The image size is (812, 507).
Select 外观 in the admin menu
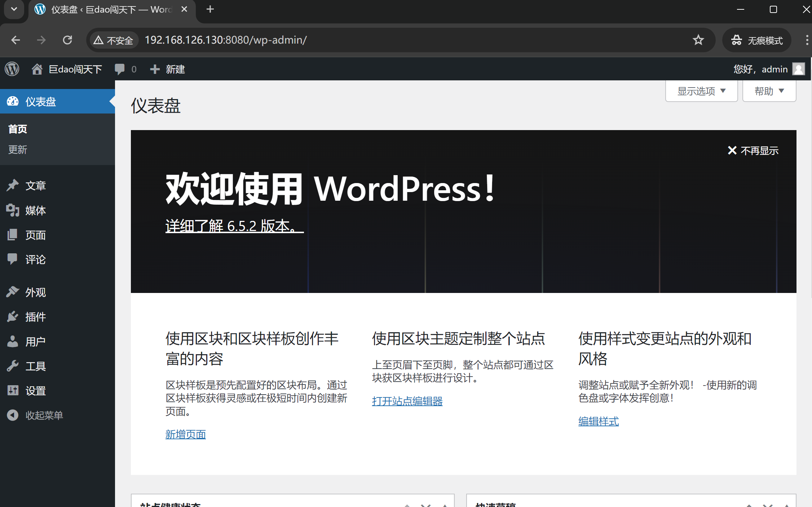(35, 292)
